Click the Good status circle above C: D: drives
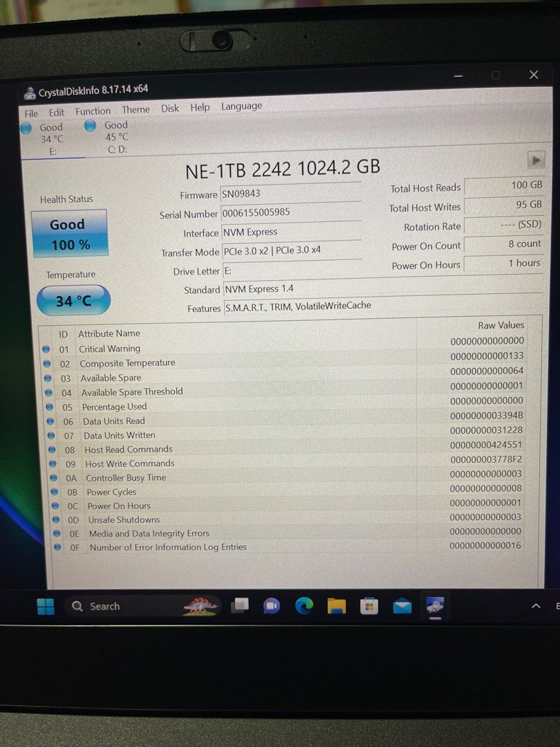Viewport: 560px width, 747px height. click(x=91, y=125)
